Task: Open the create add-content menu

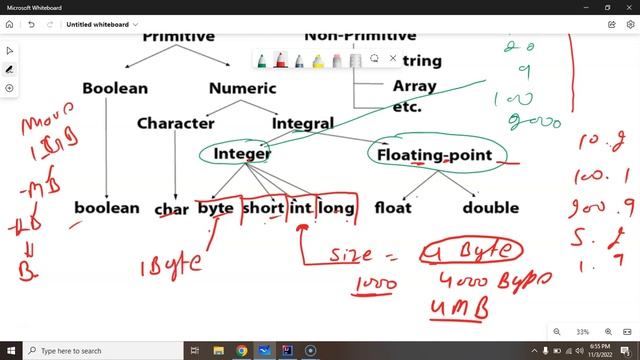Action: [9, 88]
